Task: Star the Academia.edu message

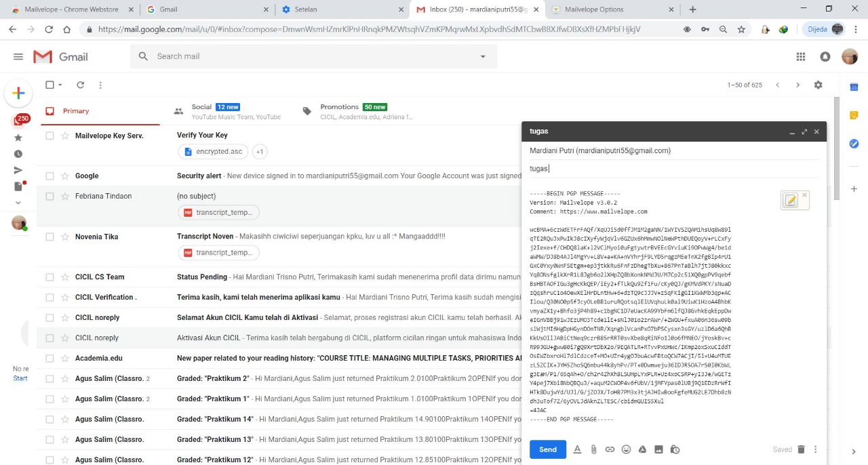Action: [x=65, y=358]
